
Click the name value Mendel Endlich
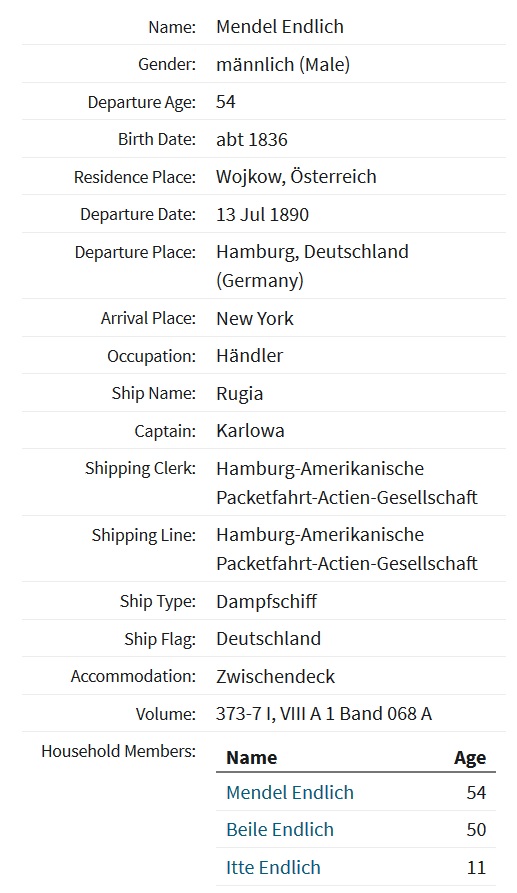point(280,27)
